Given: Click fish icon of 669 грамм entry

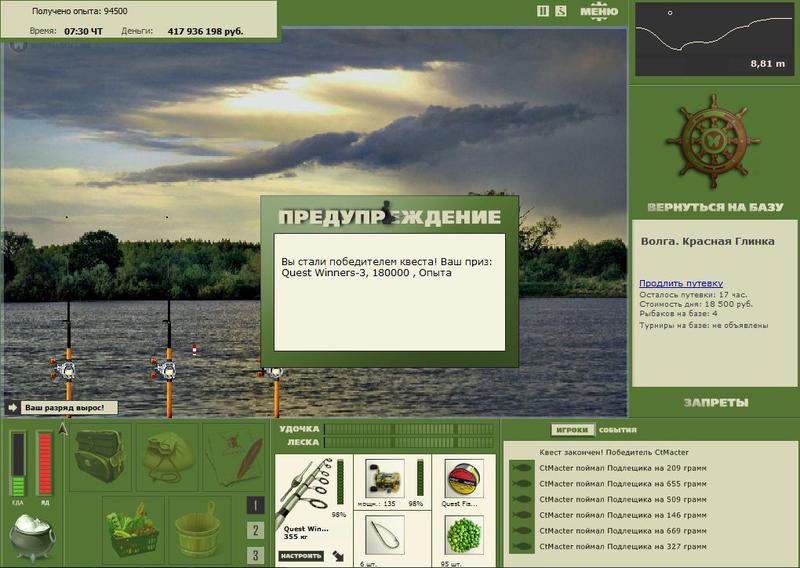Looking at the screenshot, I should point(521,531).
